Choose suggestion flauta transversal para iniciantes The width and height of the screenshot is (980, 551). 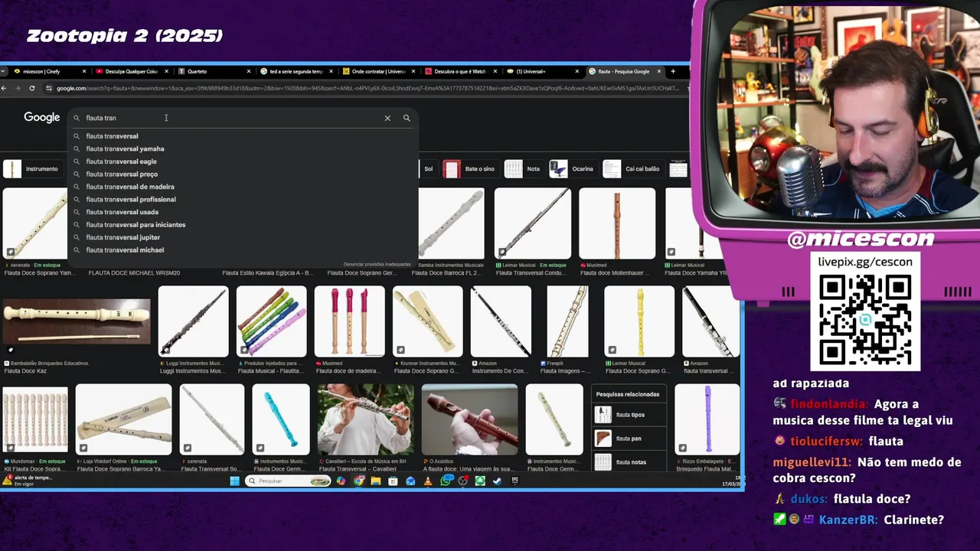point(243,224)
